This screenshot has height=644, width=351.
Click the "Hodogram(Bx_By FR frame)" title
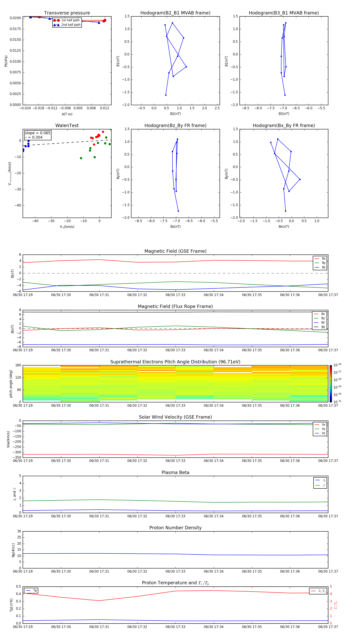284,125
